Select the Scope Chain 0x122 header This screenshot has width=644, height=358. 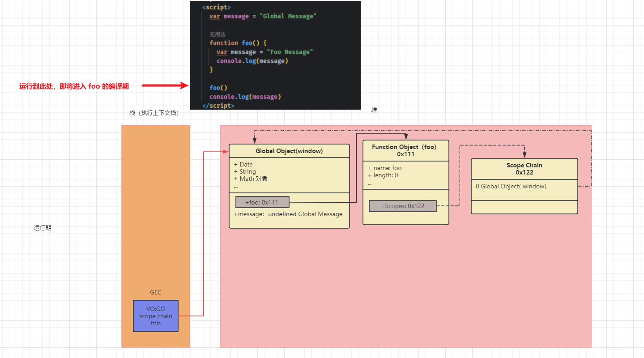click(x=524, y=169)
